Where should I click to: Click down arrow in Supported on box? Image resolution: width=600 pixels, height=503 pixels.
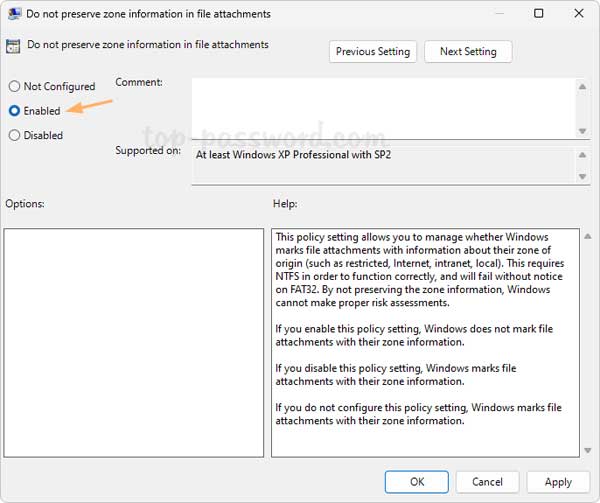[581, 176]
